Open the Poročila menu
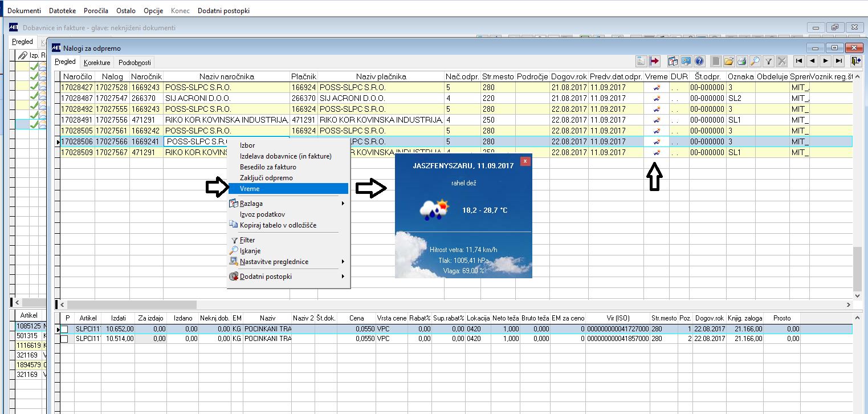Viewport: 868px width, 414px height. [x=96, y=10]
